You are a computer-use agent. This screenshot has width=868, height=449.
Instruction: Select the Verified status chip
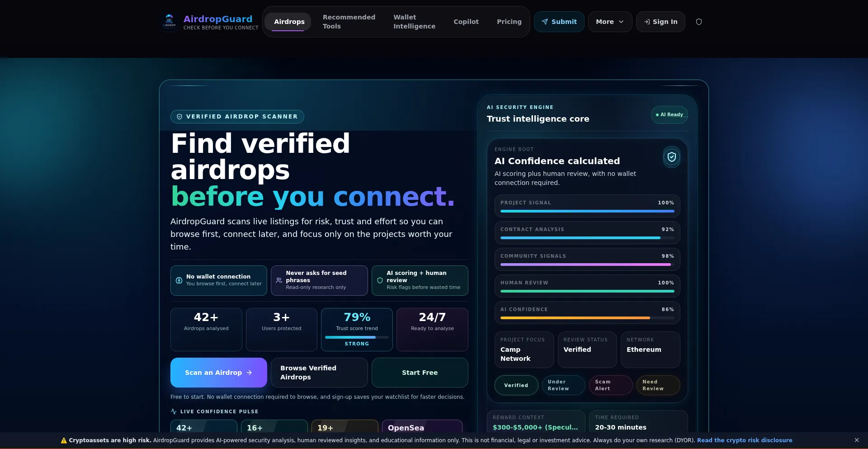click(x=516, y=385)
